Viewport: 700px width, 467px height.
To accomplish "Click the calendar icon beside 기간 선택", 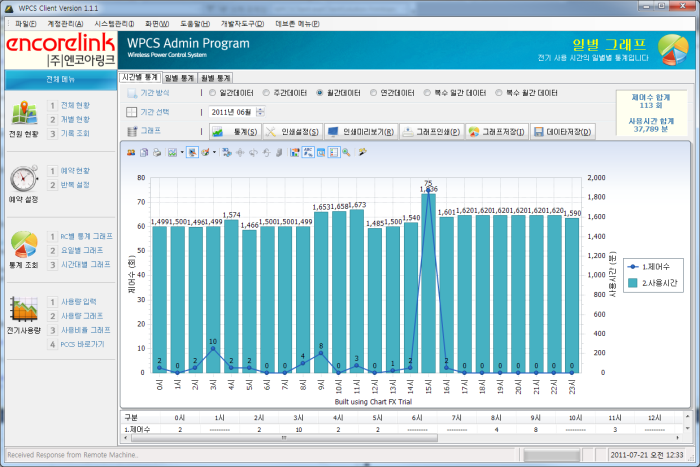I will [x=131, y=112].
